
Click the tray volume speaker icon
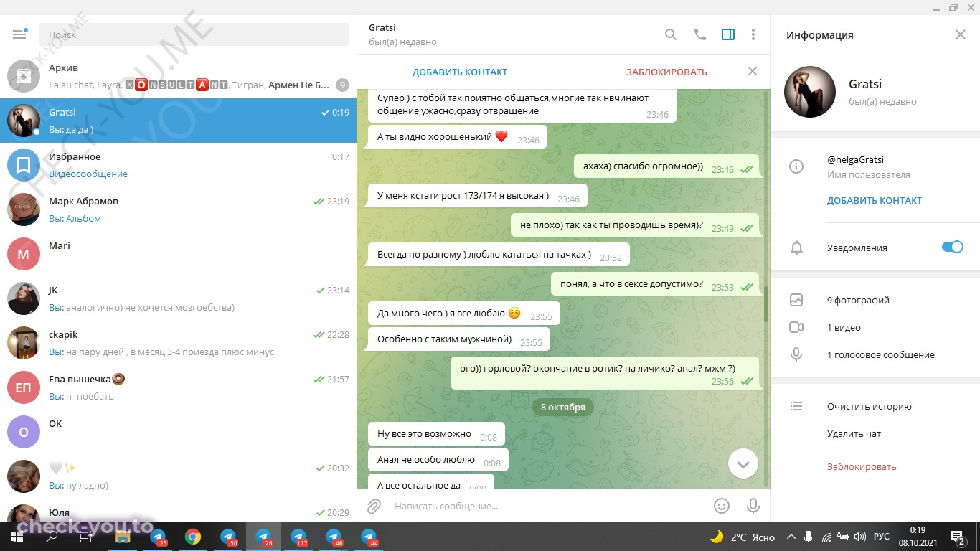tap(860, 537)
